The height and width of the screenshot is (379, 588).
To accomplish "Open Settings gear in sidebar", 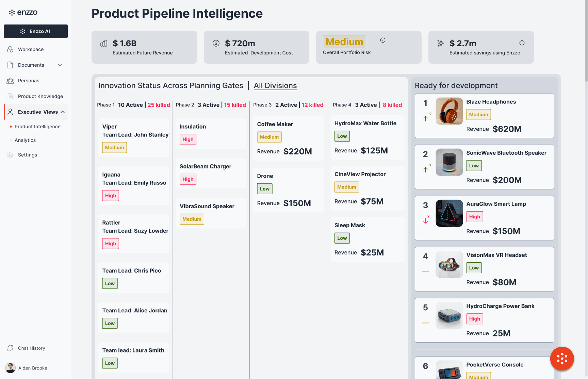I will (10, 155).
